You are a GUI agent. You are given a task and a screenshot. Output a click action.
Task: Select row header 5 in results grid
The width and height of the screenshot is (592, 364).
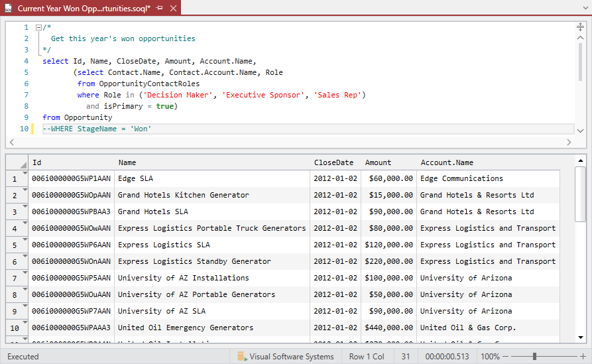(17, 245)
